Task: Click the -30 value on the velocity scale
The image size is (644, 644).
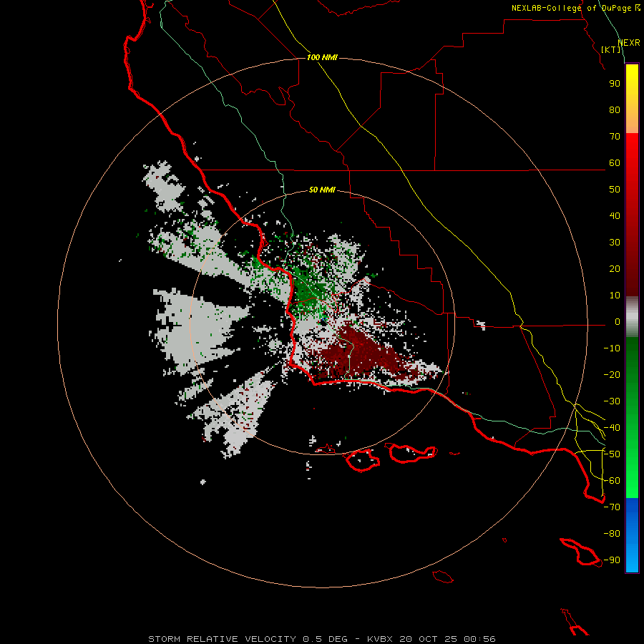Action: coord(612,401)
